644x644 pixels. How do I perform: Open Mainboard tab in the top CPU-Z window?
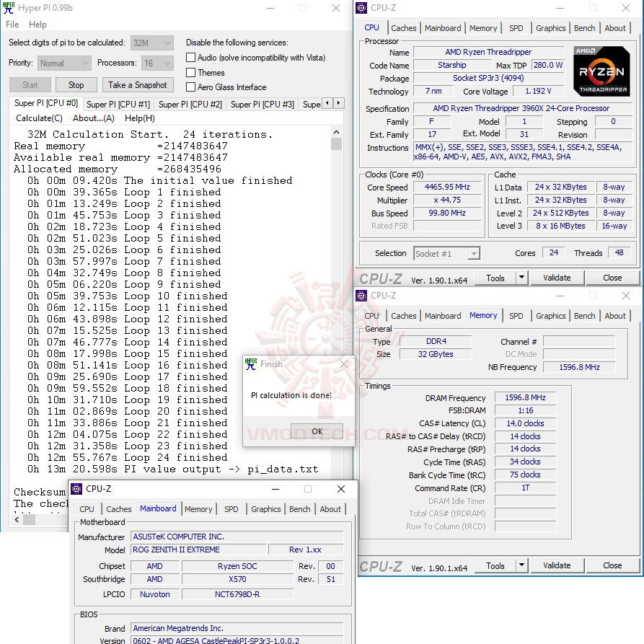(443, 28)
